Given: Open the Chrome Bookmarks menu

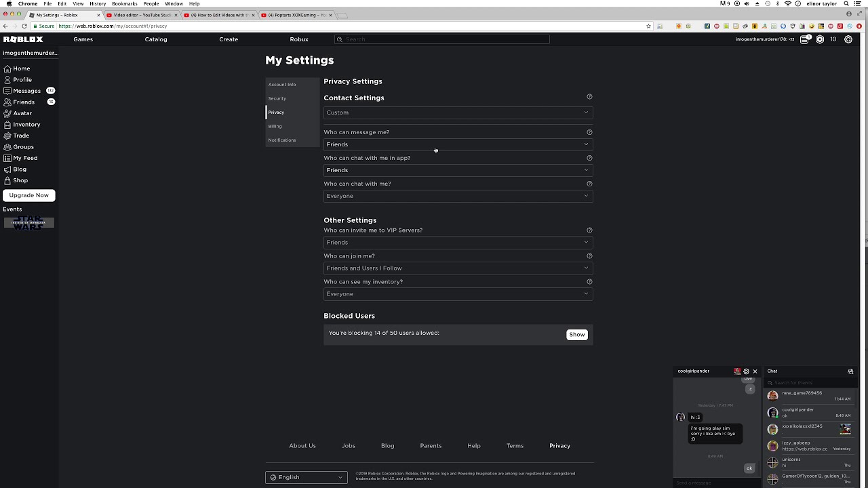Looking at the screenshot, I should click(124, 3).
